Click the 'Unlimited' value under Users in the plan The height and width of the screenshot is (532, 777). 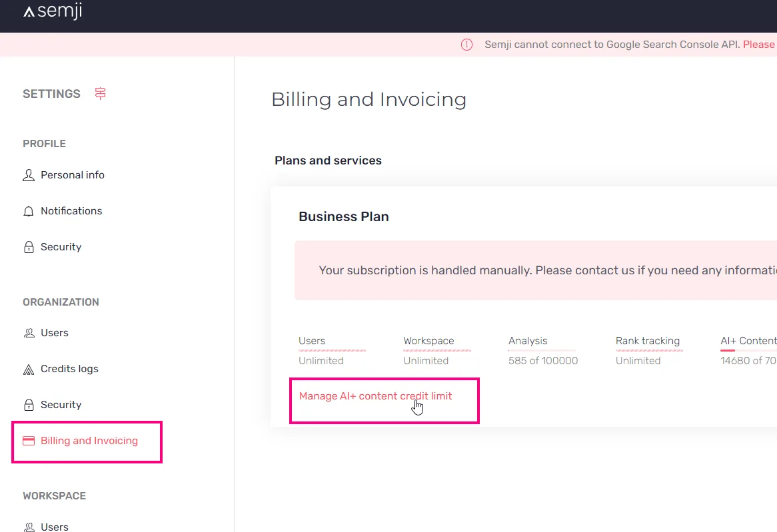321,361
